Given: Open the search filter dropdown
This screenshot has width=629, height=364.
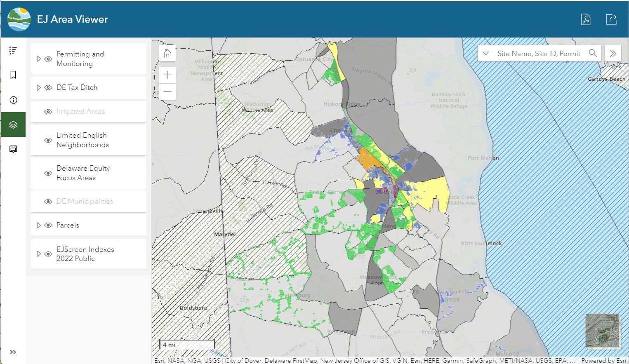Looking at the screenshot, I should coord(486,53).
